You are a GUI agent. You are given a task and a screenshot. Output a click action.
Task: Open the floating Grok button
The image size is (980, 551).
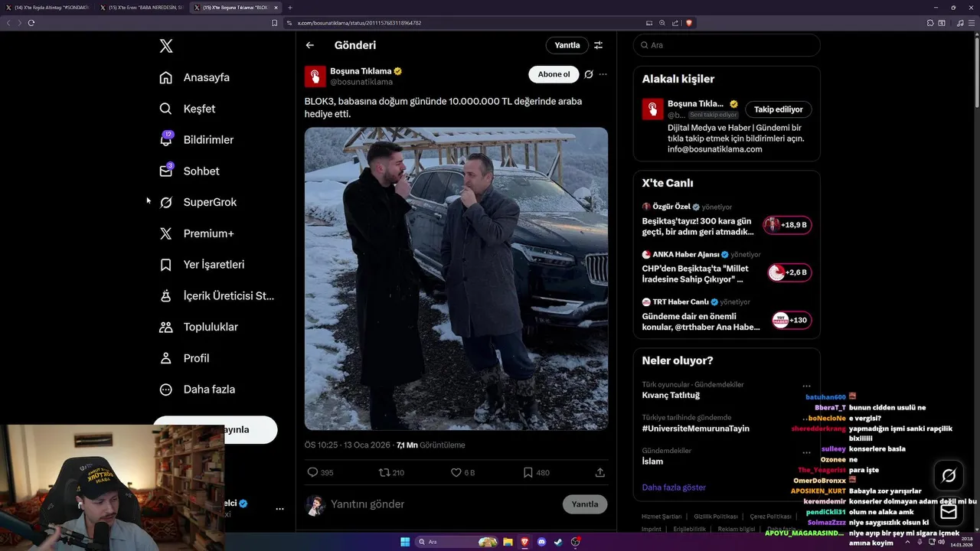point(949,476)
